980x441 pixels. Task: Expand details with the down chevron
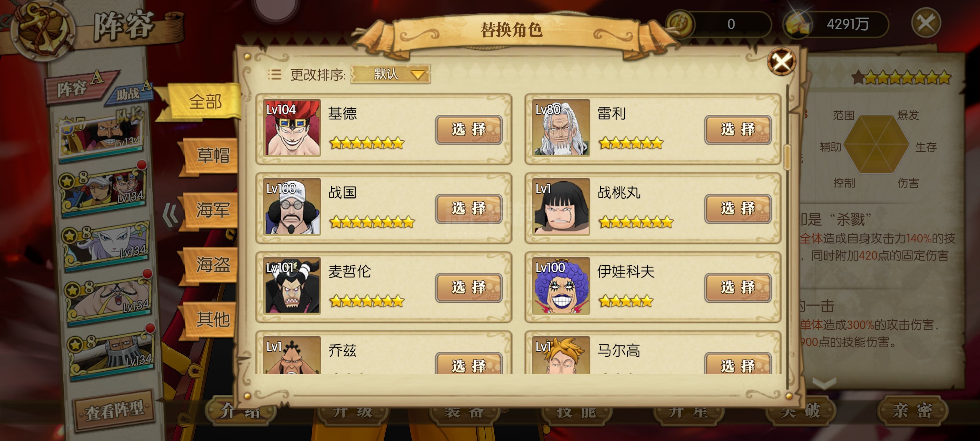[x=824, y=383]
